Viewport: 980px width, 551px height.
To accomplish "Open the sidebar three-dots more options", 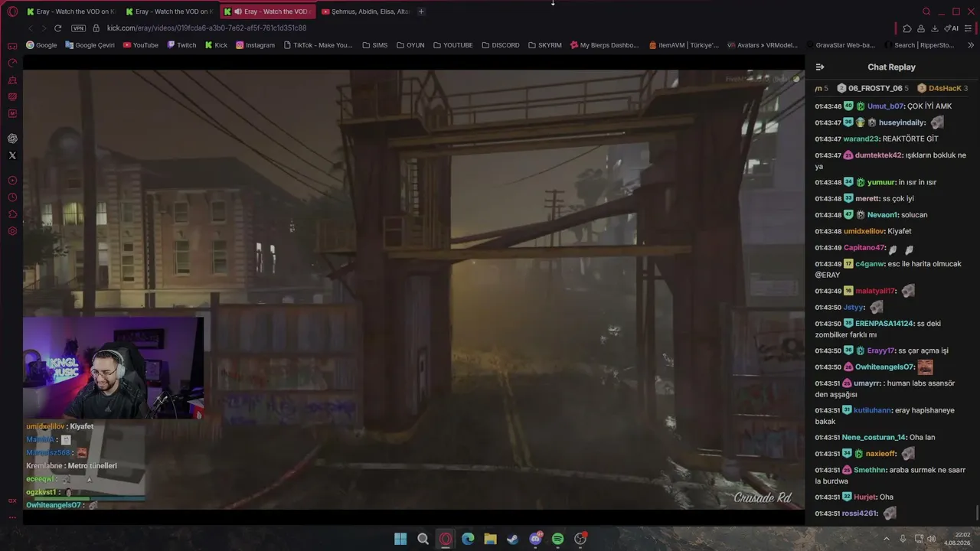I will [x=12, y=517].
